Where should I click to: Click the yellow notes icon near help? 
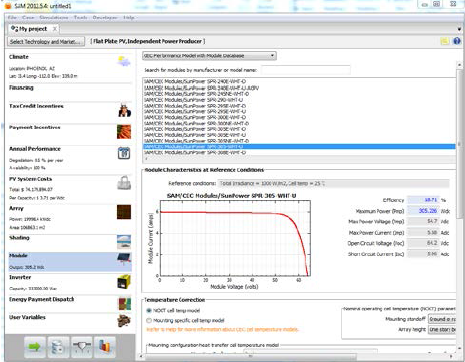[444, 41]
